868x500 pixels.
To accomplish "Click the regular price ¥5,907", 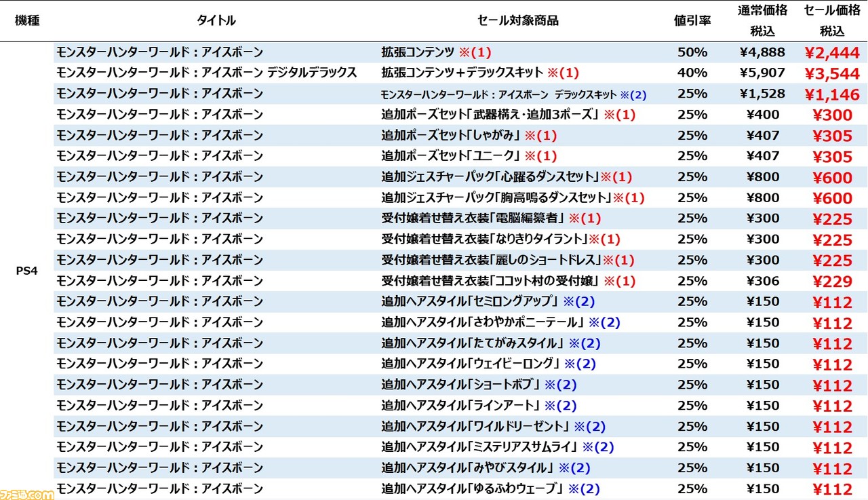I will [x=763, y=73].
